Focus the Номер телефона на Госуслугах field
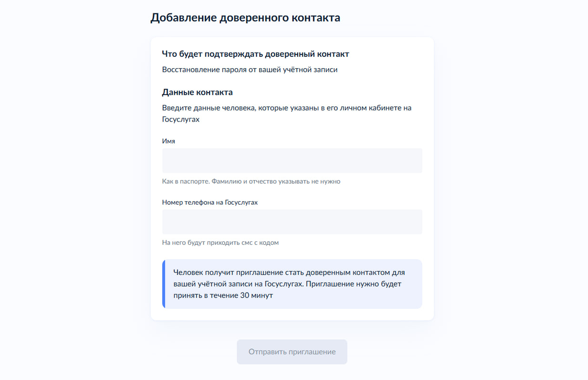Image resolution: width=588 pixels, height=380 pixels. (x=292, y=222)
